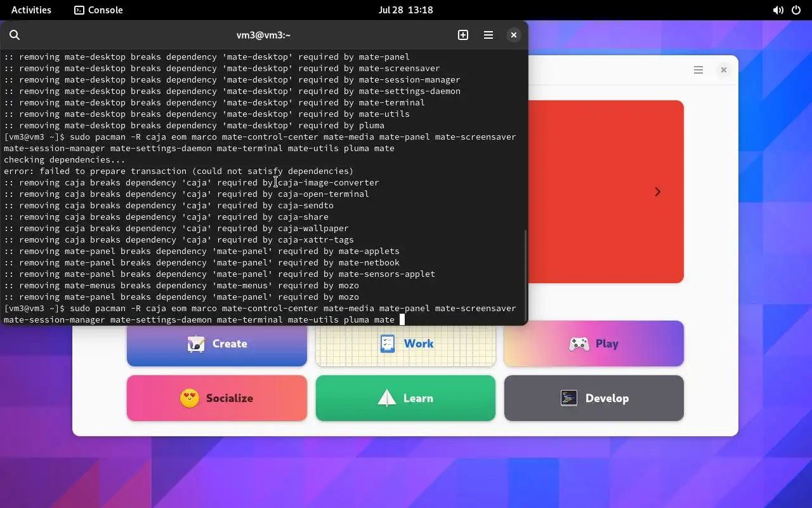Open the Activities overview
Image resolution: width=812 pixels, height=508 pixels.
[31, 10]
